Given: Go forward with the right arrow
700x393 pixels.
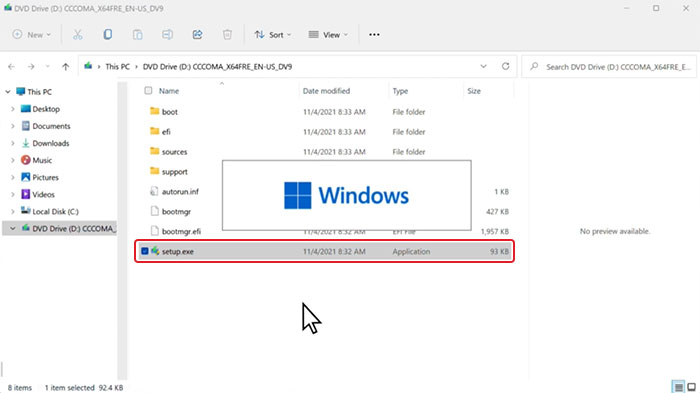Looking at the screenshot, I should coord(31,67).
